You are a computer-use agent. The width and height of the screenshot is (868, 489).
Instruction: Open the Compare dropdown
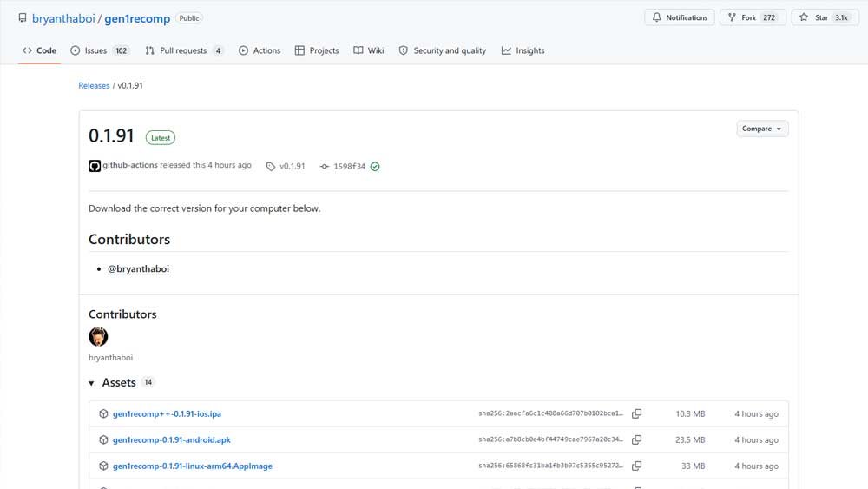coord(762,129)
